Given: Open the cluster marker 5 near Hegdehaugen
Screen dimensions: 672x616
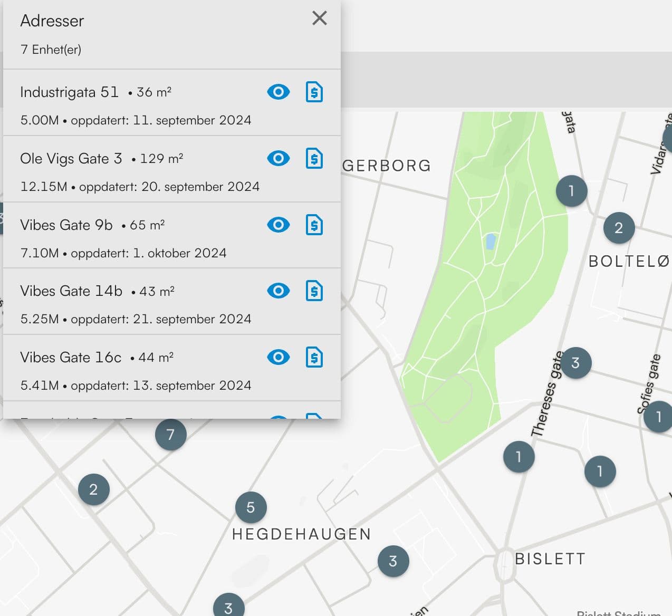Looking at the screenshot, I should [x=250, y=508].
